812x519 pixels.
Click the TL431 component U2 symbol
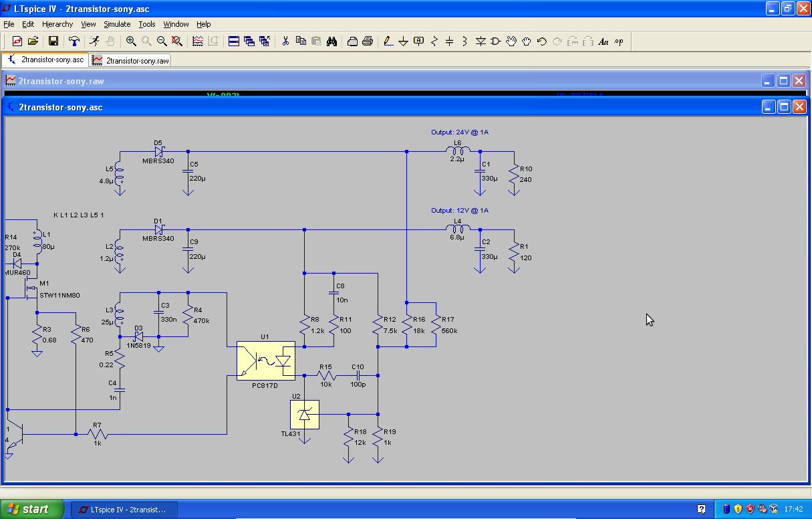click(305, 415)
